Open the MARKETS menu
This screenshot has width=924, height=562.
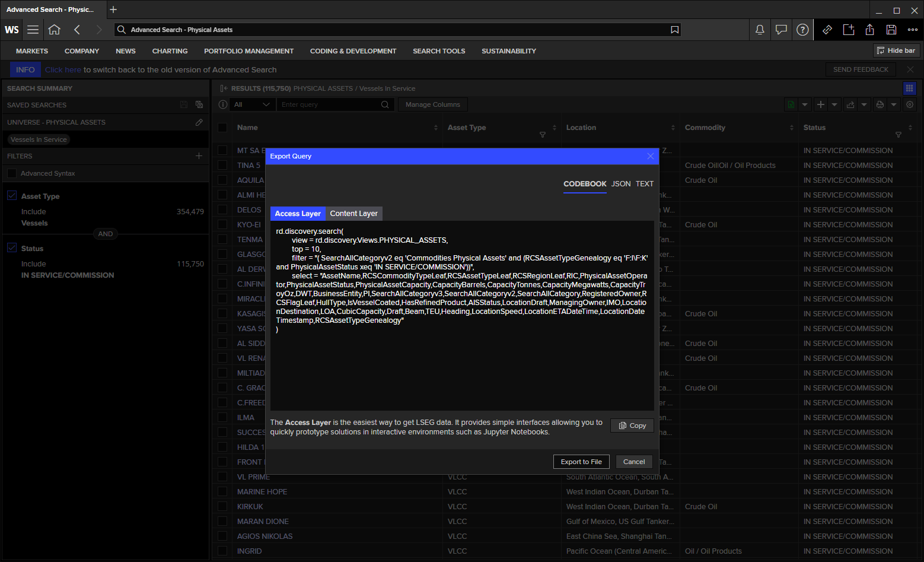[32, 51]
